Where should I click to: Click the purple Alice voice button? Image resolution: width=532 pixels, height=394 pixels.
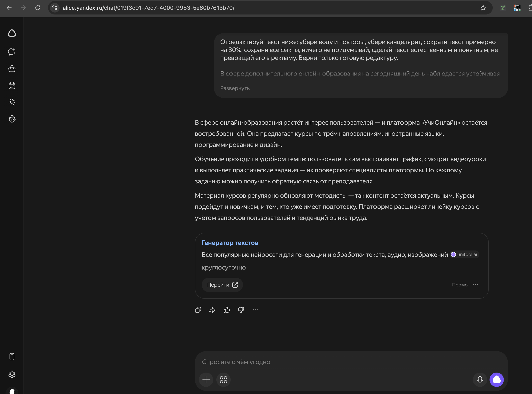pos(497,380)
